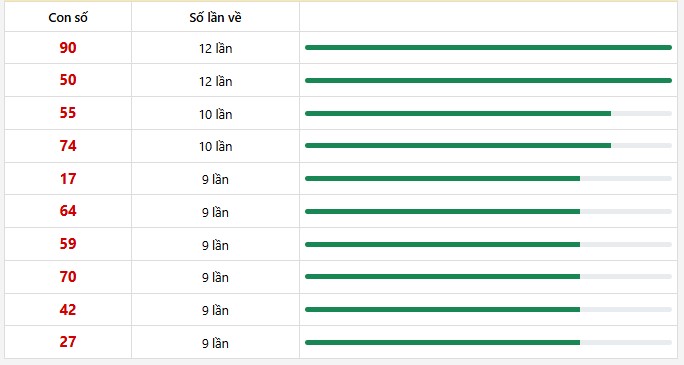Click the '9 lần' count beside number 42
The height and width of the screenshot is (365, 684).
(215, 310)
